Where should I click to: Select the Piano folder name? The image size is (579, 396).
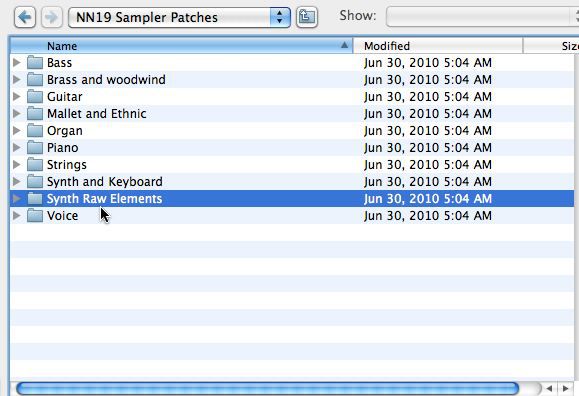click(62, 148)
